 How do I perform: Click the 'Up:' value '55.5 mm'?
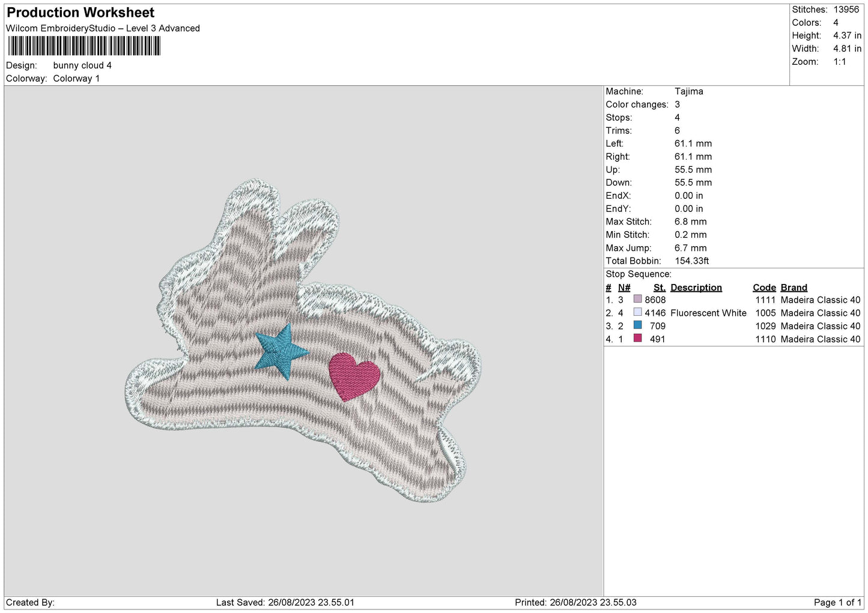tap(693, 170)
